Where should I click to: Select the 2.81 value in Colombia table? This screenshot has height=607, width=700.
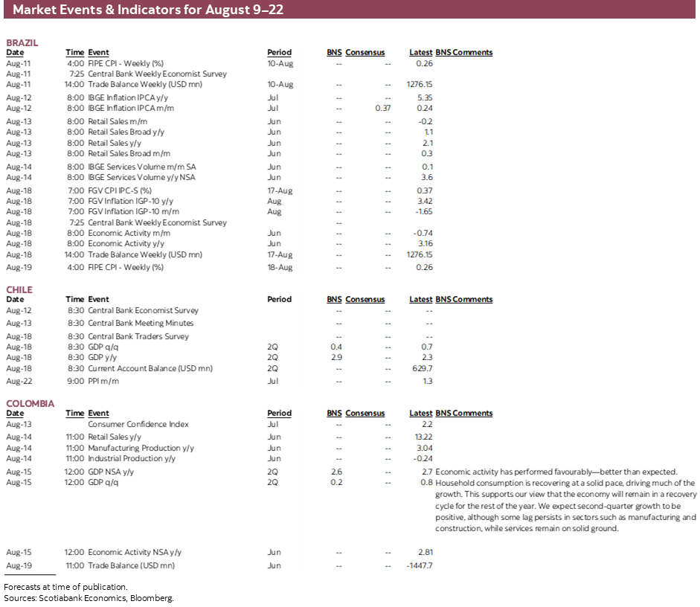click(425, 553)
